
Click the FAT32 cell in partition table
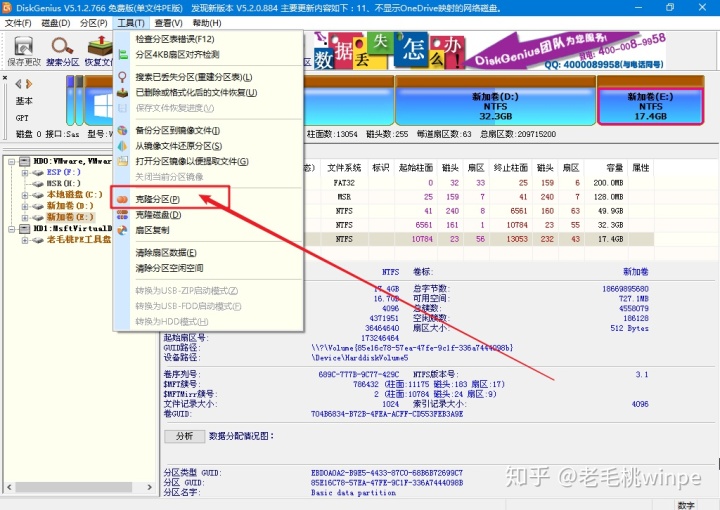tap(344, 183)
